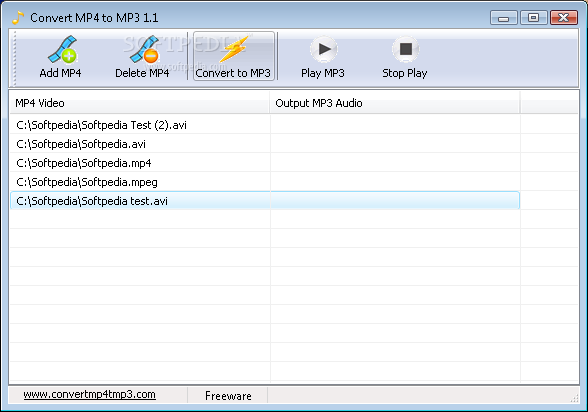Image resolution: width=588 pixels, height=412 pixels.
Task: Select the Softpedia test.avi row
Action: click(265, 201)
